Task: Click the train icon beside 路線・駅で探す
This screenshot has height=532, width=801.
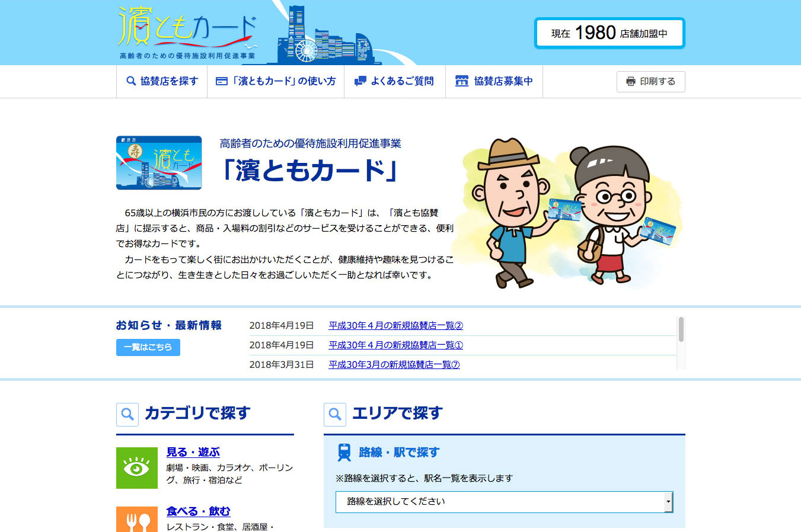Action: tap(344, 453)
